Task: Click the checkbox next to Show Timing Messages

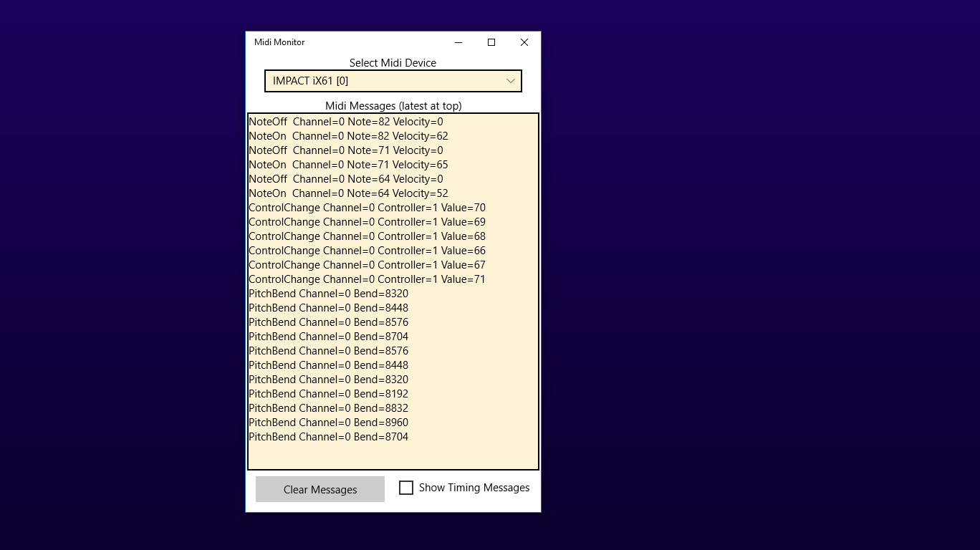Action: pyautogui.click(x=406, y=487)
